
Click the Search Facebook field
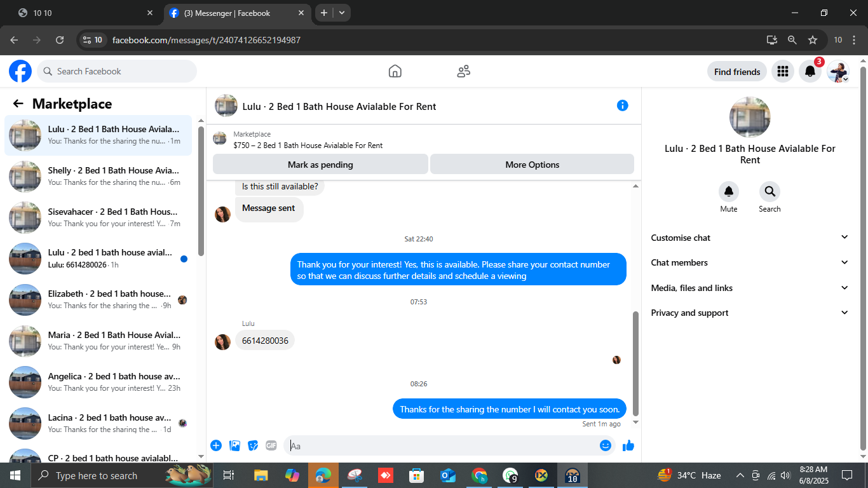(117, 71)
